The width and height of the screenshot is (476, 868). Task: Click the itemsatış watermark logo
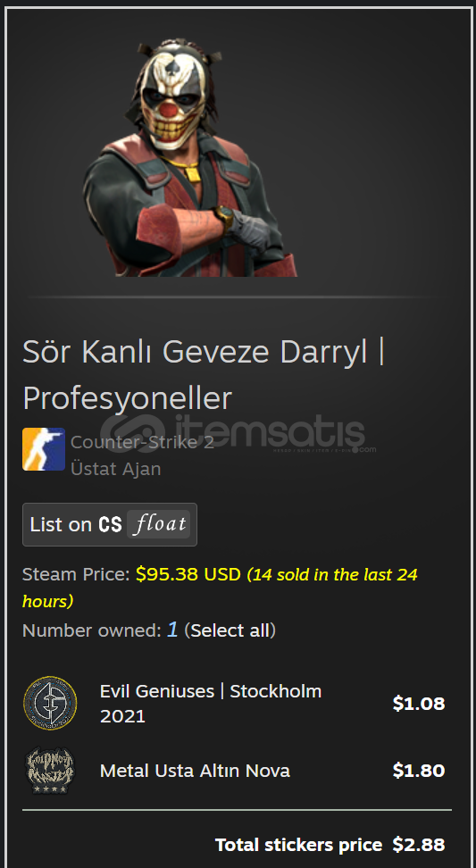click(x=238, y=433)
